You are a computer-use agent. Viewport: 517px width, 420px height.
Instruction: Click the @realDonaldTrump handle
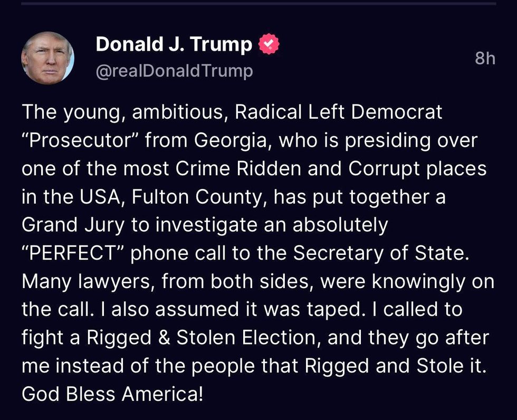(x=175, y=71)
